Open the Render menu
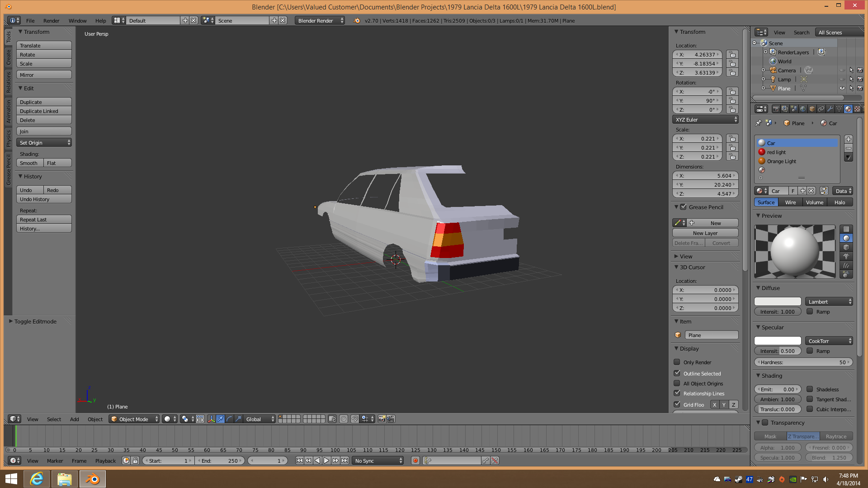 click(51, 20)
